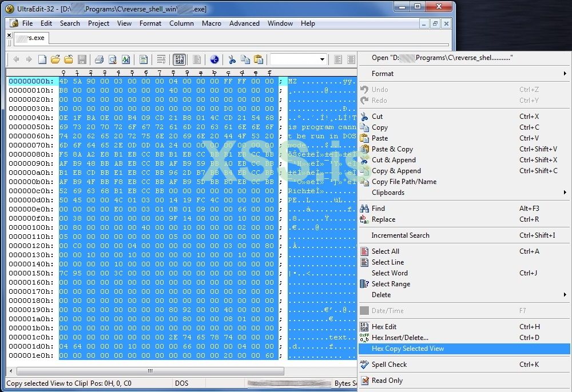
Task: Choose Cut from the context menu
Action: click(464, 117)
